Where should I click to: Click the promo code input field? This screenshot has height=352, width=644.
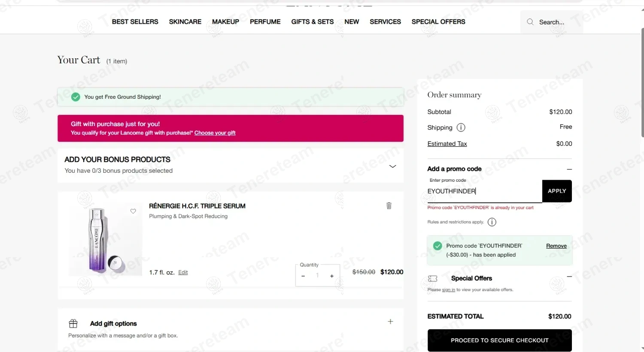[484, 191]
